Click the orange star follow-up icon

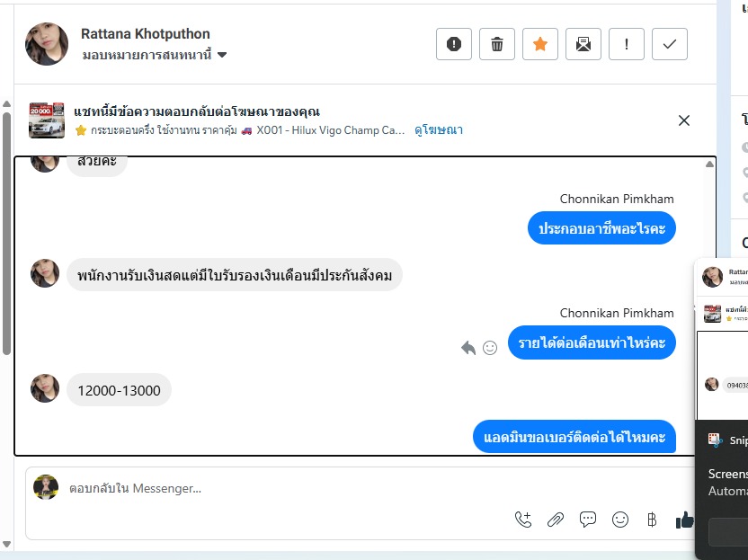pos(540,44)
